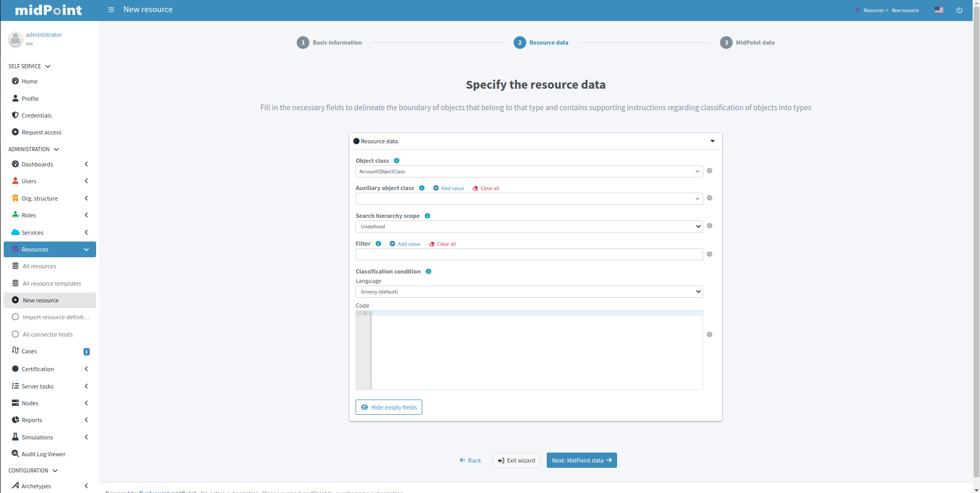Viewport: 980px width, 493px height.
Task: Toggle Hide empty fields
Action: click(389, 407)
